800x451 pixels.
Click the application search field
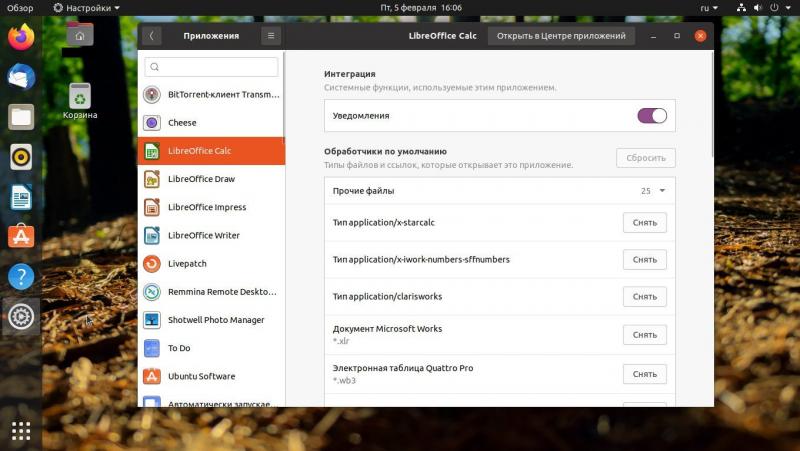tap(212, 67)
